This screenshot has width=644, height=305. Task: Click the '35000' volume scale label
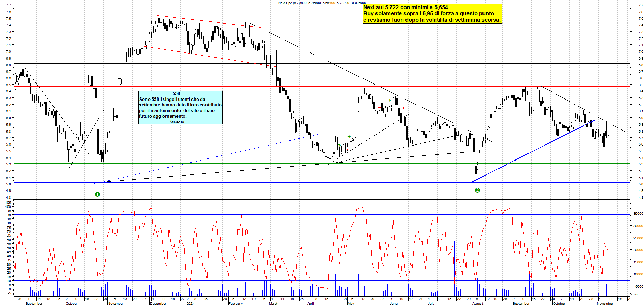pos(638,213)
